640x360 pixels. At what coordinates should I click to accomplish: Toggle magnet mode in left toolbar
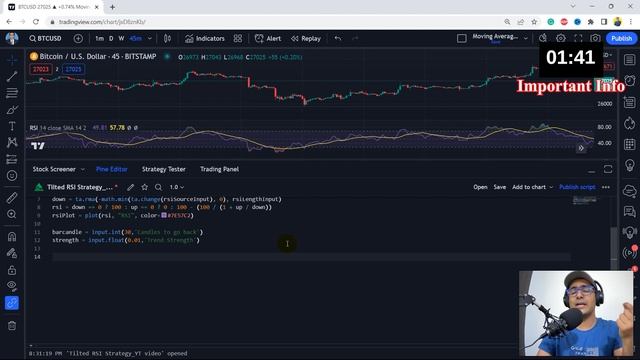click(x=12, y=236)
